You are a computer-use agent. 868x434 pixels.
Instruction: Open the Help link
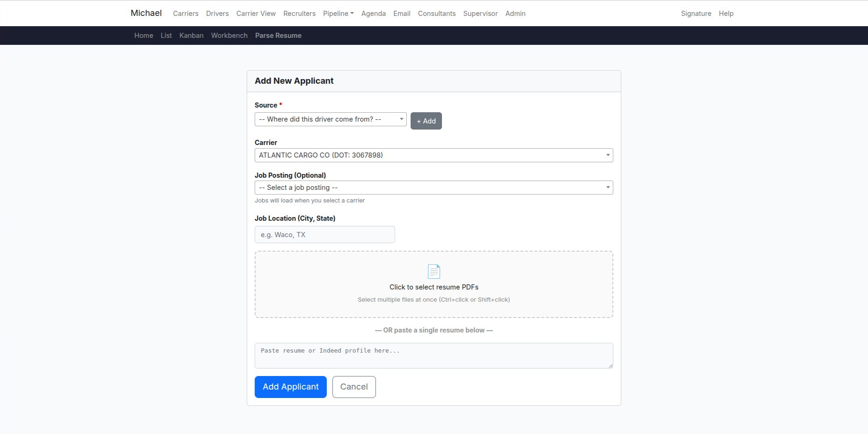click(x=726, y=14)
